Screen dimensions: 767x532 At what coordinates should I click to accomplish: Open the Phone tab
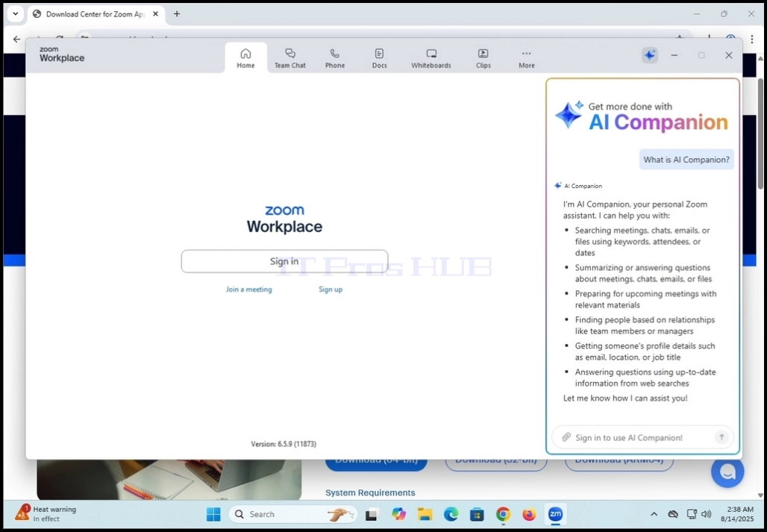[334, 58]
